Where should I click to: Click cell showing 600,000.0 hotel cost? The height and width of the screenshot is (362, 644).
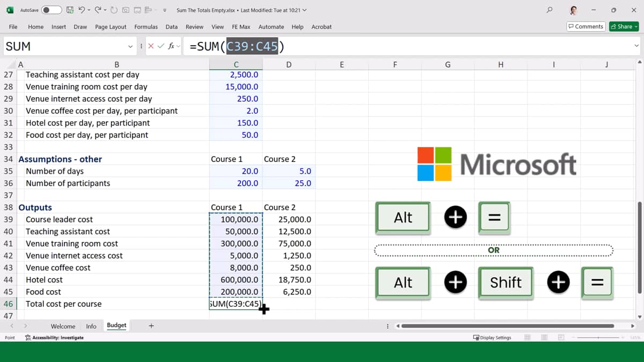(236, 279)
